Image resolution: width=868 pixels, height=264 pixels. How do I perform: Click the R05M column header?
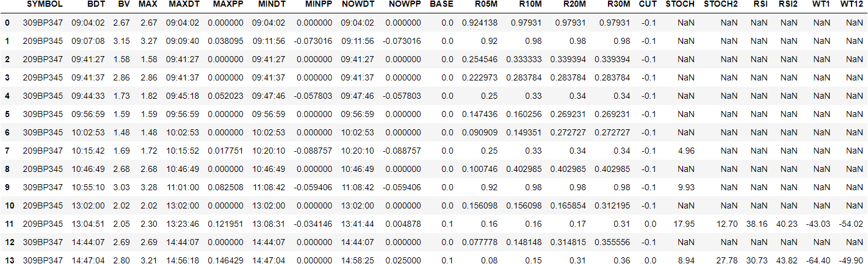pyautogui.click(x=486, y=4)
